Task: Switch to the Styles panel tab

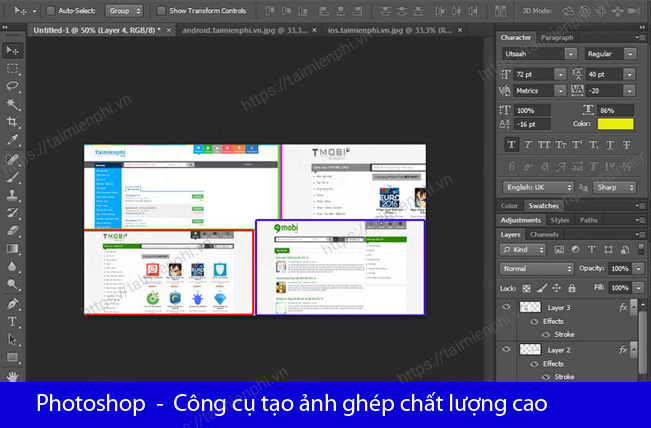Action: (x=560, y=220)
